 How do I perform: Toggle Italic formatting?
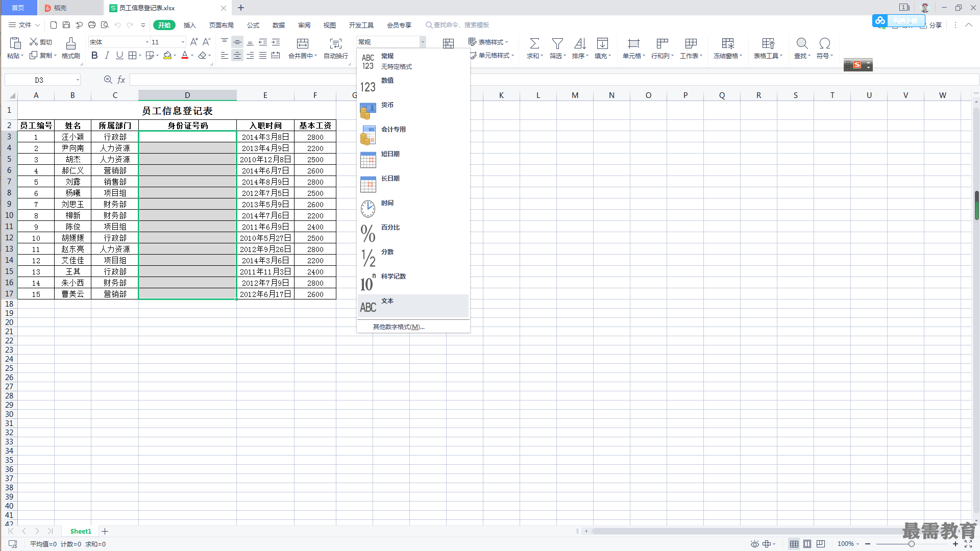[107, 55]
